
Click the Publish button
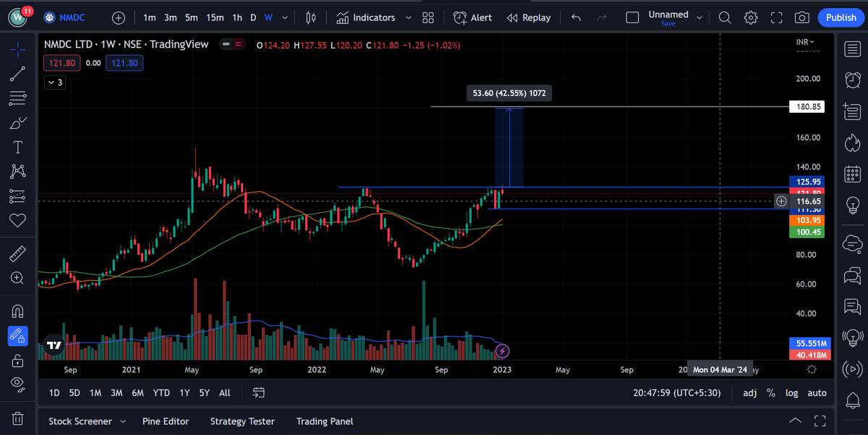[x=841, y=17]
